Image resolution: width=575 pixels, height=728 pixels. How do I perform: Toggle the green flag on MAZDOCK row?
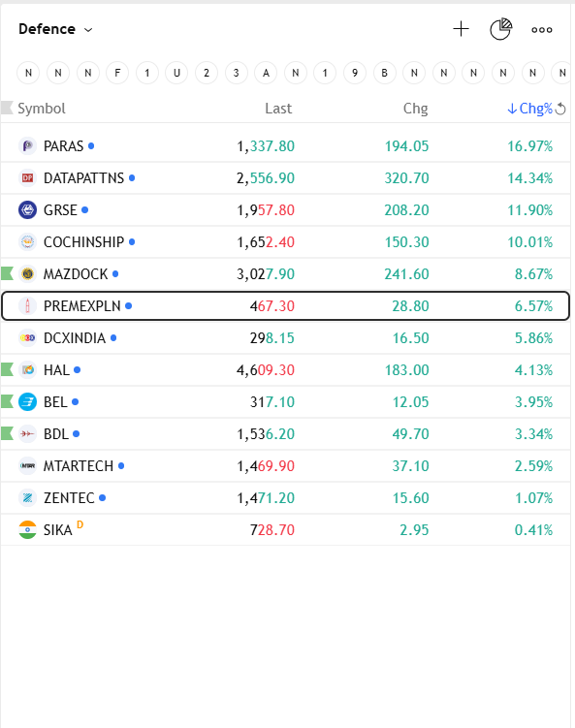(7, 273)
